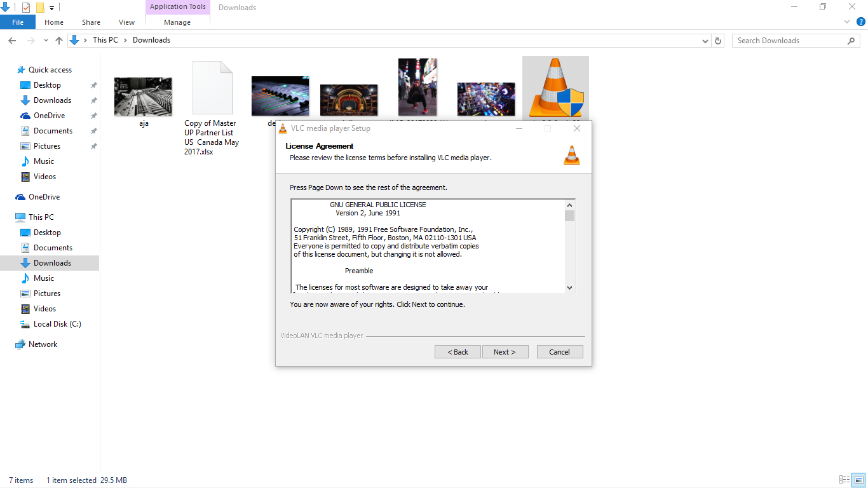
Task: Select the VLC installer cone icon
Action: [555, 88]
